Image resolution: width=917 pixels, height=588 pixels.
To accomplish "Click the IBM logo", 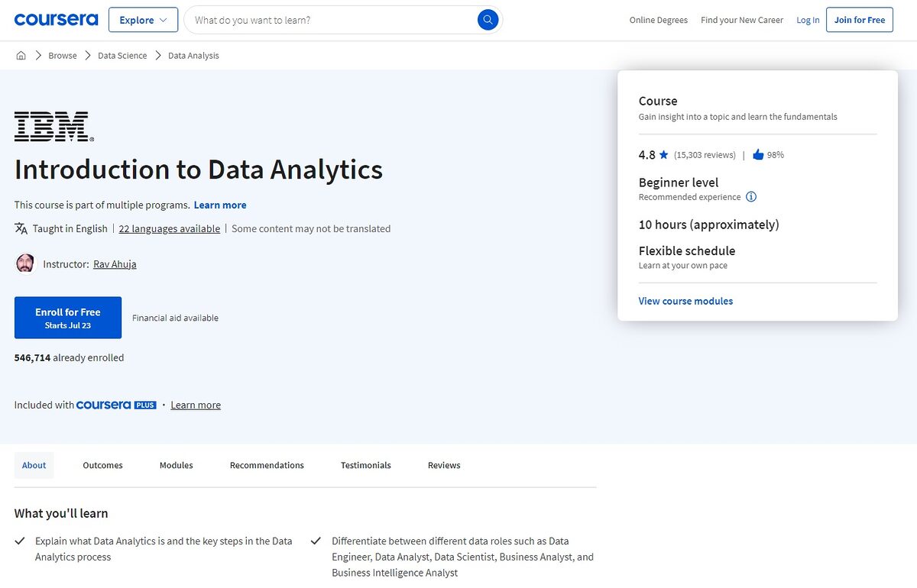I will 54,127.
